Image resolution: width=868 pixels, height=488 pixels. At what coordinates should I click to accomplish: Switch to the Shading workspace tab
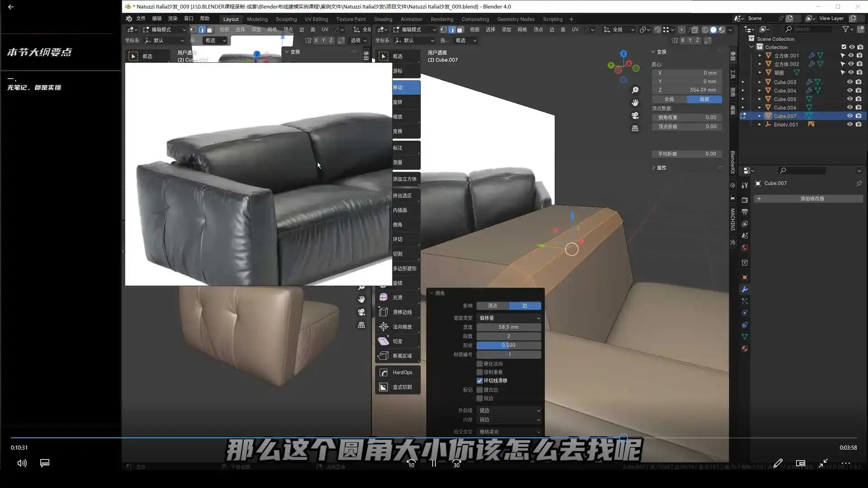point(382,19)
